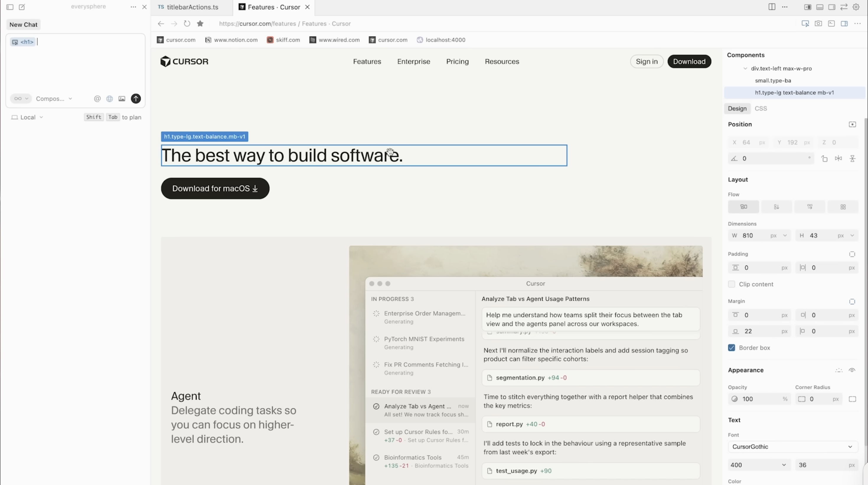Open the terminal icon in browser toolbar
The image size is (868, 485).
point(832,24)
